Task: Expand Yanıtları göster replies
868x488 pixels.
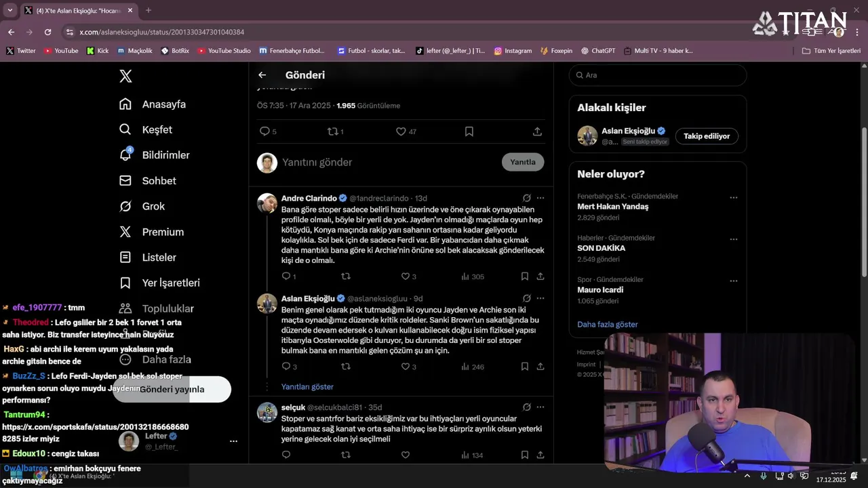Action: point(307,386)
